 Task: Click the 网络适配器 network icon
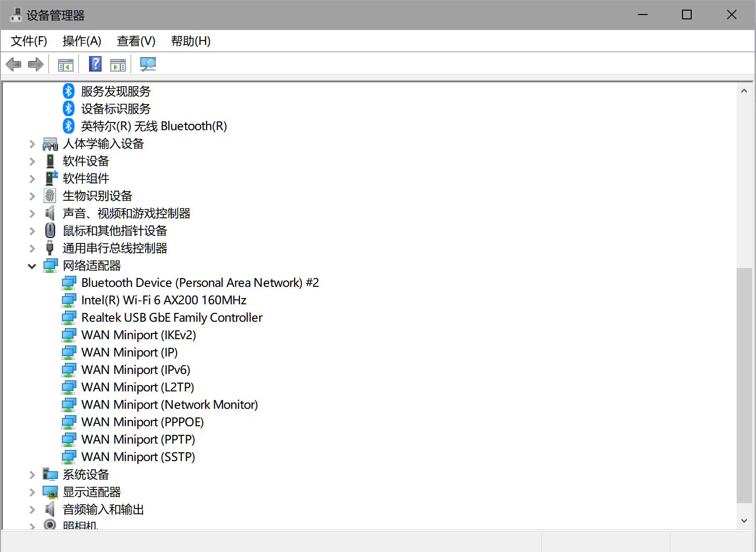50,266
